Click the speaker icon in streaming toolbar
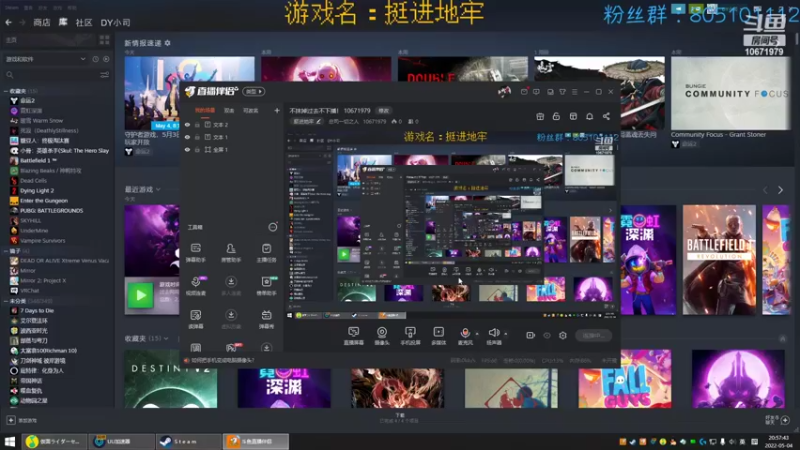Screen dimensions: 800x450 [493, 333]
